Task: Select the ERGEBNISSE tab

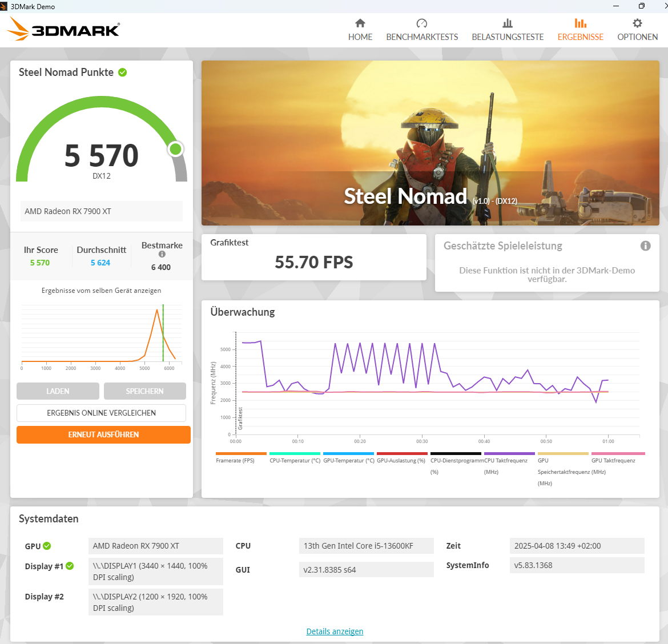Action: [x=580, y=30]
